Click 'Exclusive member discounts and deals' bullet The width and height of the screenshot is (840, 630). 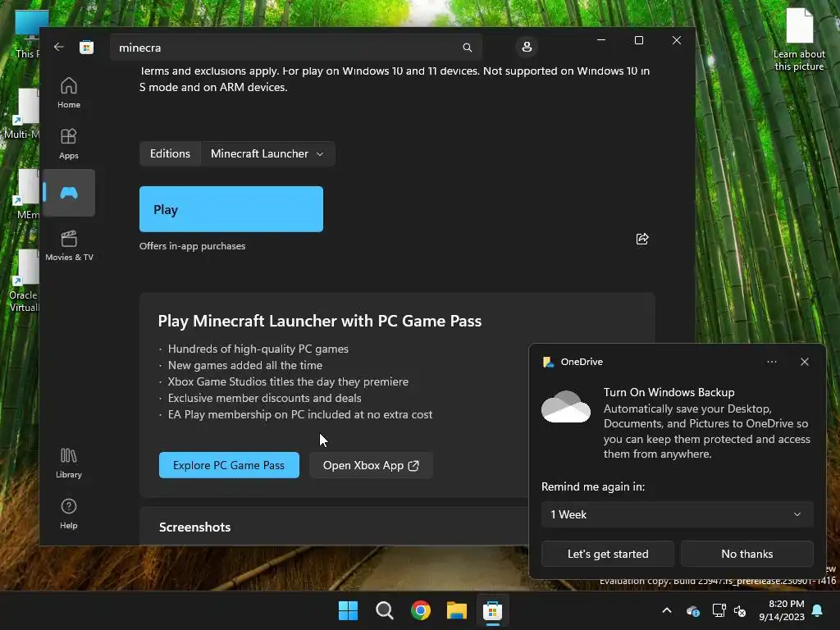point(265,398)
